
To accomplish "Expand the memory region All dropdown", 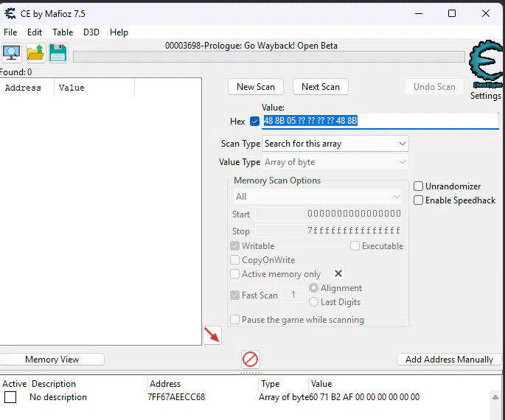I will 318,197.
